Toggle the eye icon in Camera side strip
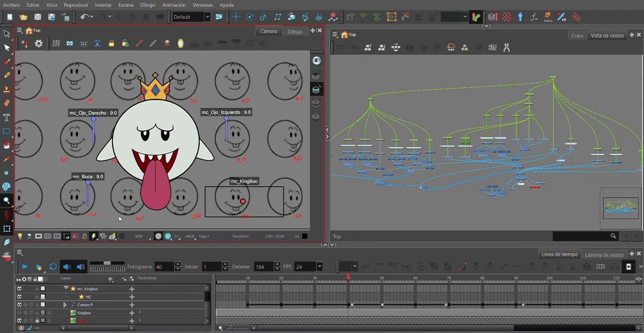 click(316, 60)
